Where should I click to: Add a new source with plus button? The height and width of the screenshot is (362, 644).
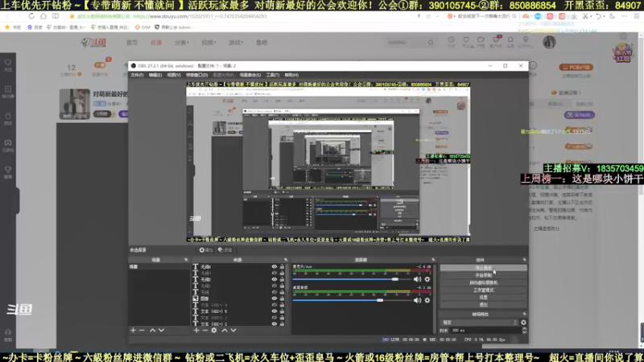[196, 331]
